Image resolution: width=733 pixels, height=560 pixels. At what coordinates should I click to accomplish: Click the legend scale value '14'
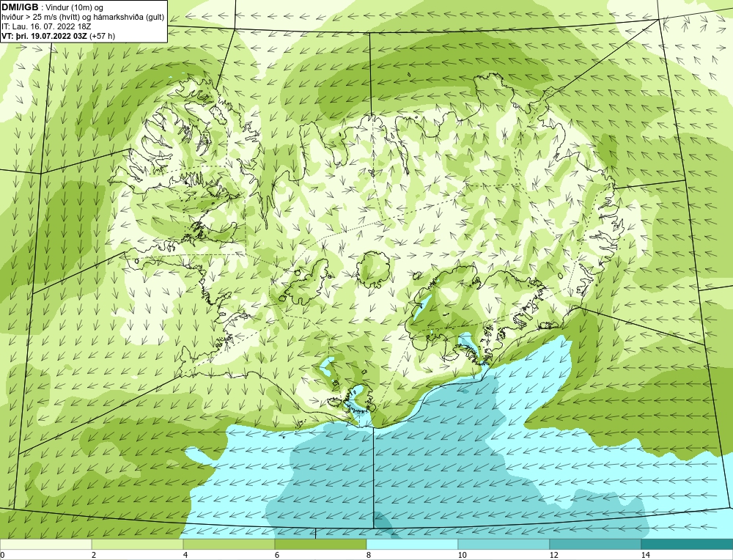click(x=646, y=555)
